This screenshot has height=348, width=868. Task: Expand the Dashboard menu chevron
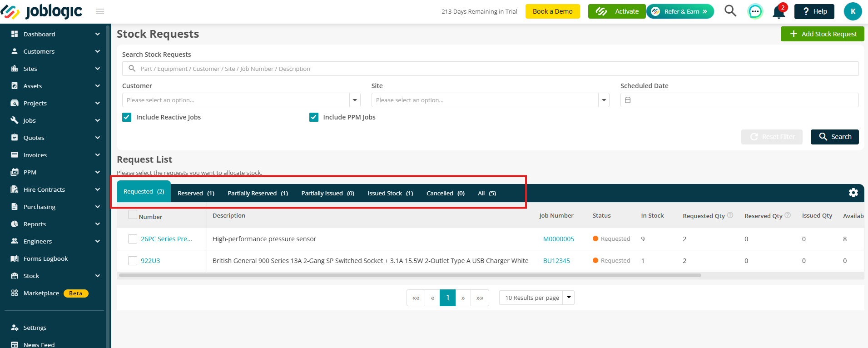97,34
